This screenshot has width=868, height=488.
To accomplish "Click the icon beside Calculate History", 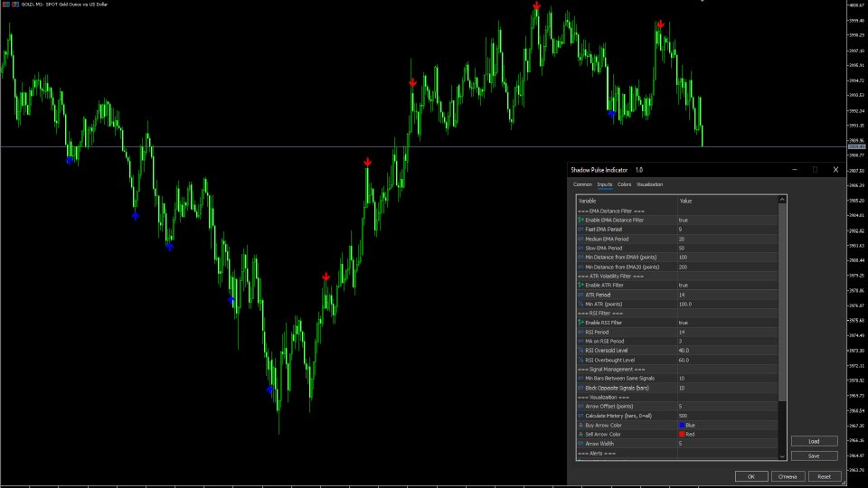I will coord(580,416).
